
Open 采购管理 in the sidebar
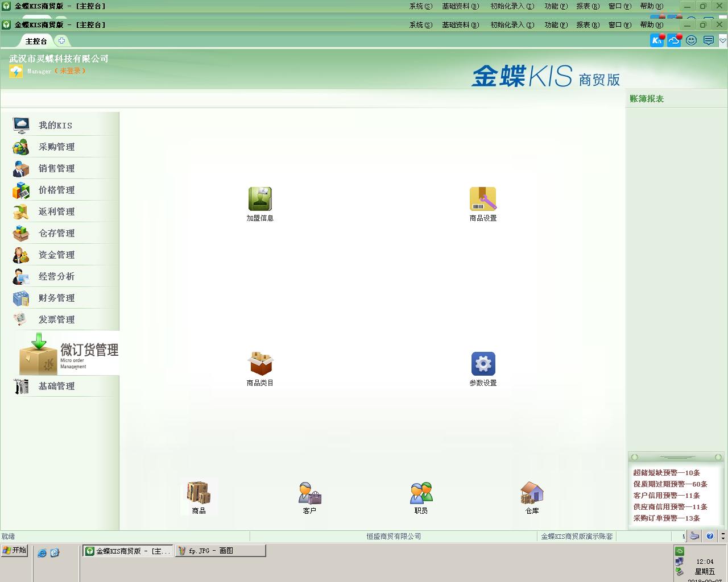click(x=60, y=147)
